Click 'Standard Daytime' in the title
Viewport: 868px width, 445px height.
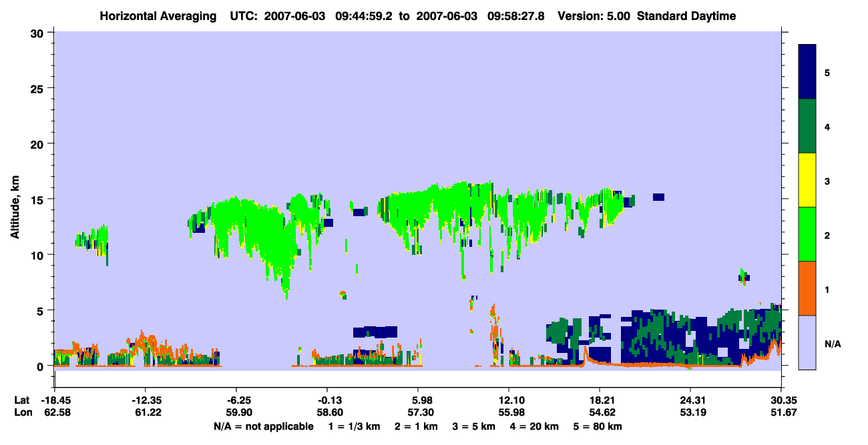pyautogui.click(x=686, y=16)
